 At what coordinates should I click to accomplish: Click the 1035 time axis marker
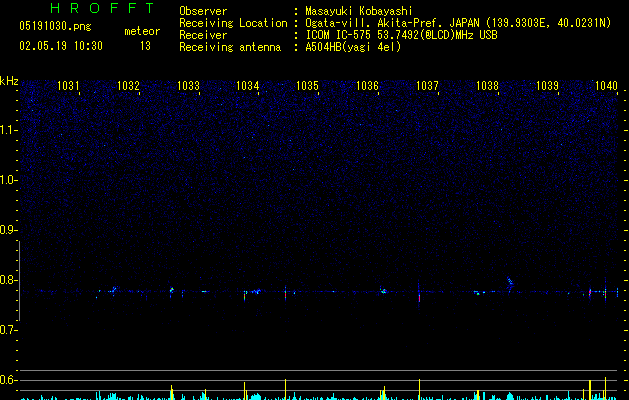(x=307, y=86)
